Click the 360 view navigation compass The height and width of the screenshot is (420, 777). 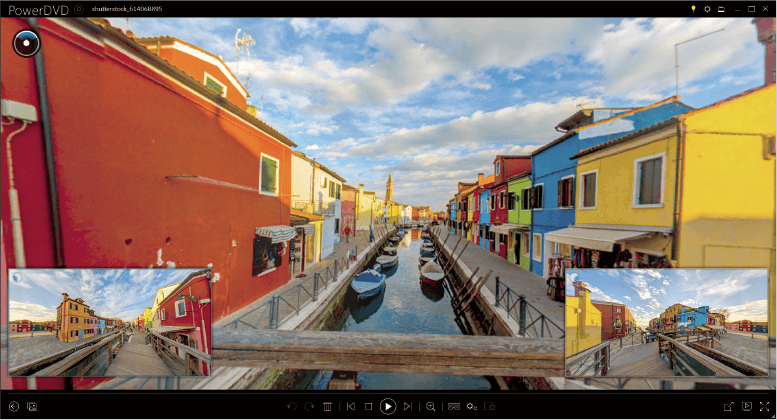(x=25, y=43)
